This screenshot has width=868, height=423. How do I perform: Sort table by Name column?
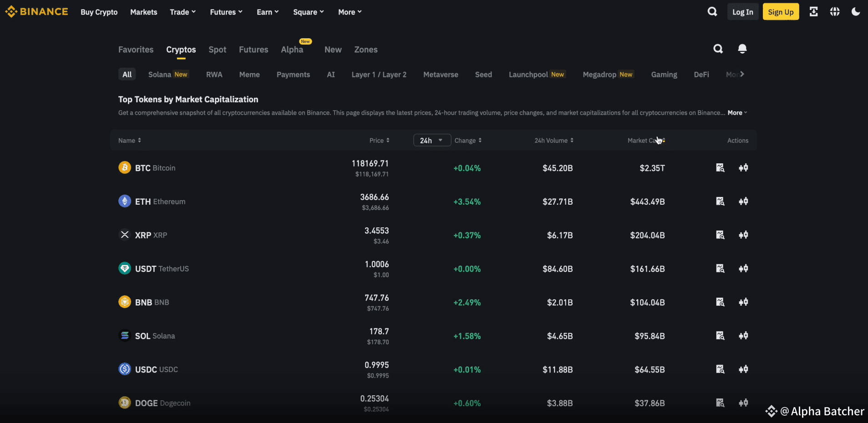(130, 141)
